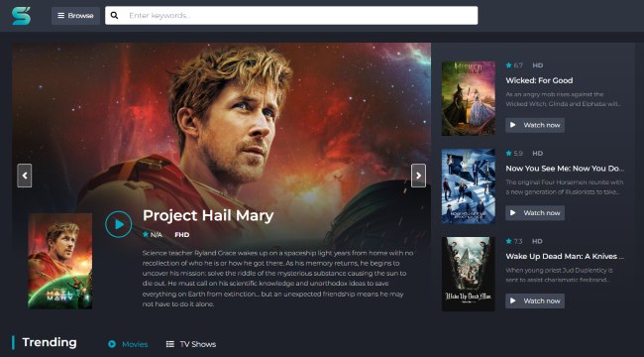Click the Project Hail Mary description text
This screenshot has height=357, width=644.
click(278, 279)
